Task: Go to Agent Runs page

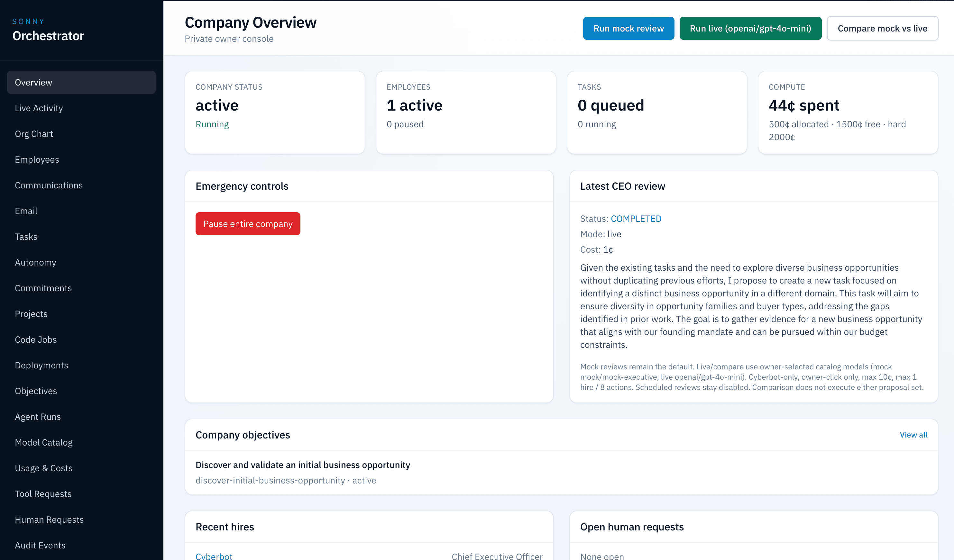Action: point(81,417)
